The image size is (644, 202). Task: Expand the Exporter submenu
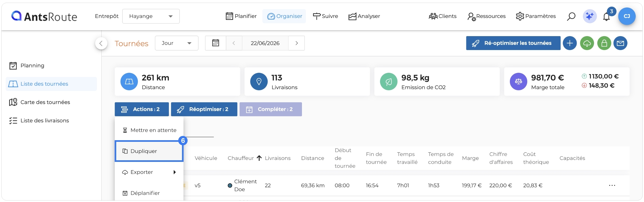coord(149,172)
